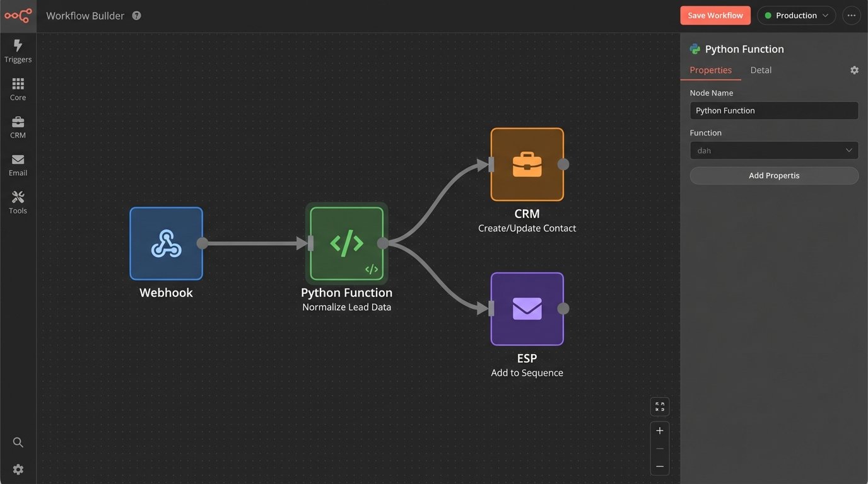
Task: Open the Triggers panel in sidebar
Action: pos(18,51)
